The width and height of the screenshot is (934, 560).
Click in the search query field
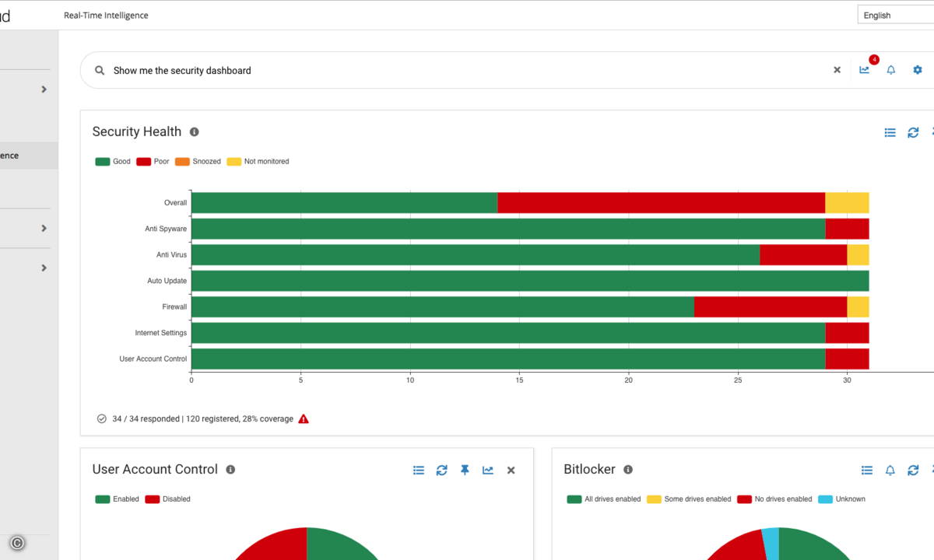click(x=467, y=70)
